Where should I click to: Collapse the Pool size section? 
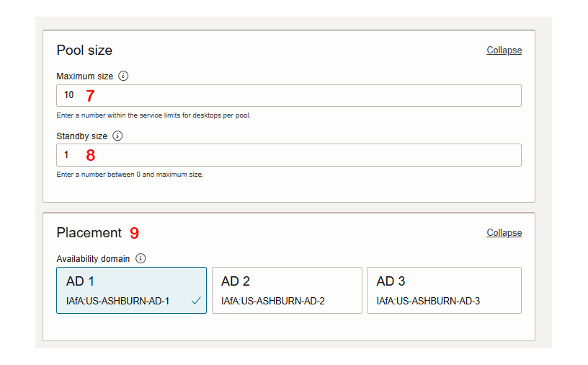[x=504, y=50]
